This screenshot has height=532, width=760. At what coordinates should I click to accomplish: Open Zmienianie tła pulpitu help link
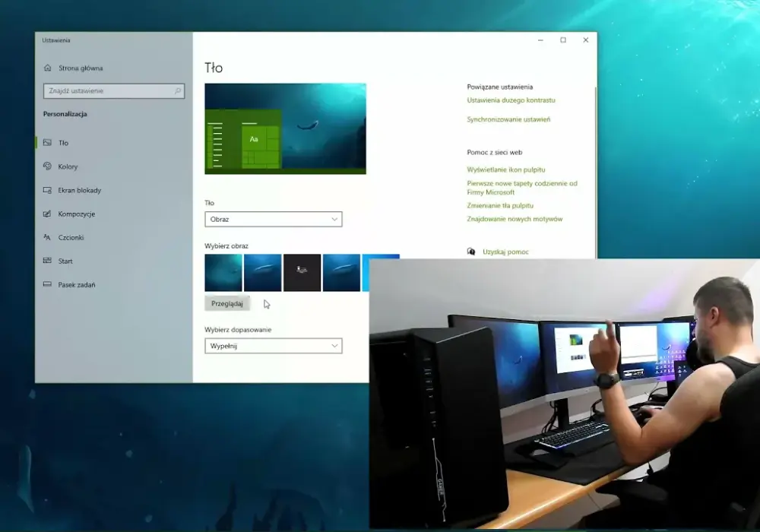pos(500,205)
